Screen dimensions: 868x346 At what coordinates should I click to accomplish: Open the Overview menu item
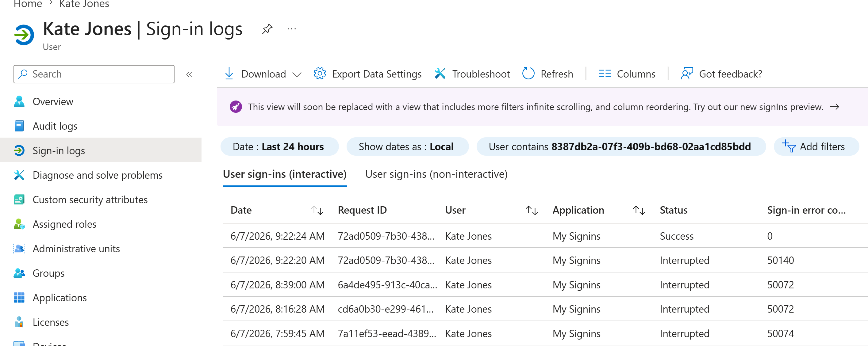[101, 101]
